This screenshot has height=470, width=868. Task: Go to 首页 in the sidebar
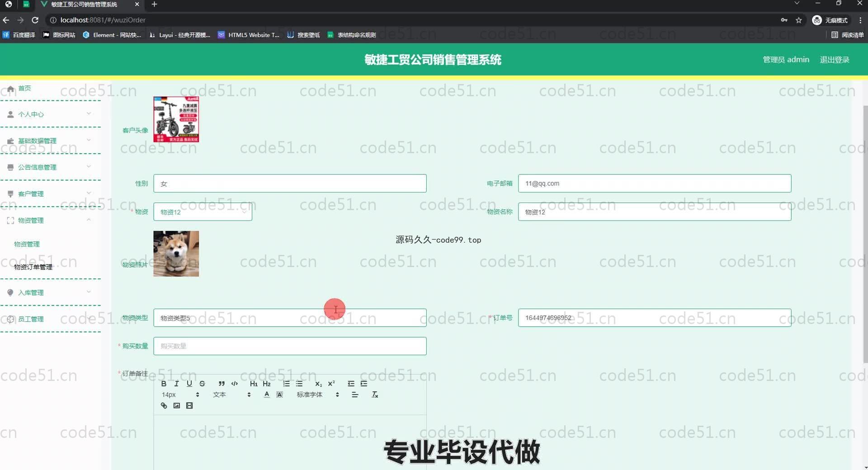click(24, 89)
